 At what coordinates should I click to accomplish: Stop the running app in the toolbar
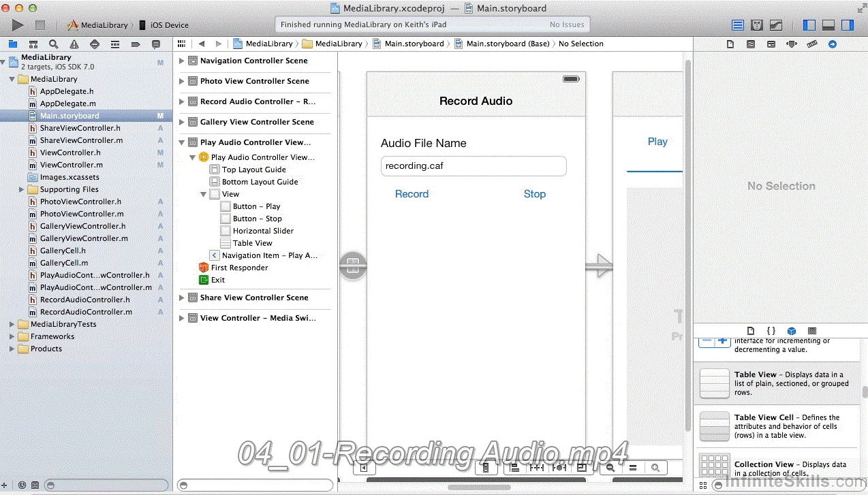40,25
